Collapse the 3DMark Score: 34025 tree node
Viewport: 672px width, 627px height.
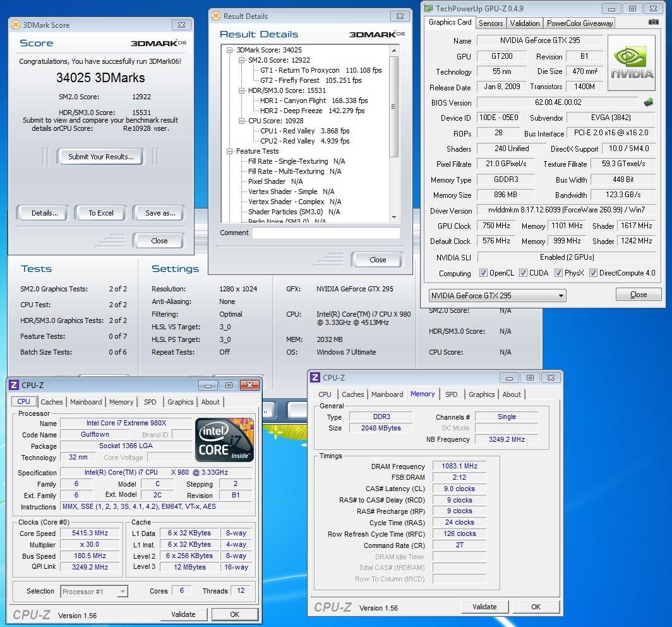click(x=230, y=50)
